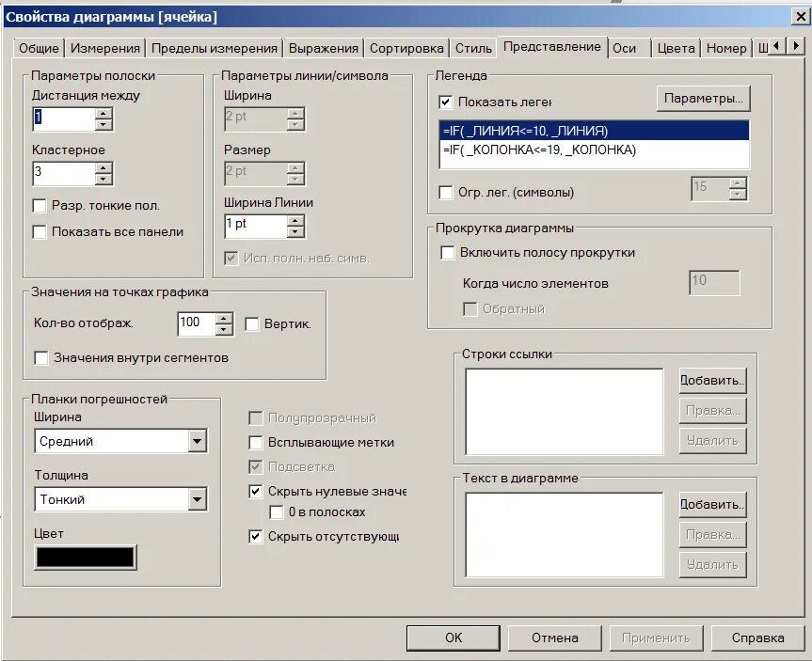
Task: Switch to the Стиль tab
Action: click(473, 48)
